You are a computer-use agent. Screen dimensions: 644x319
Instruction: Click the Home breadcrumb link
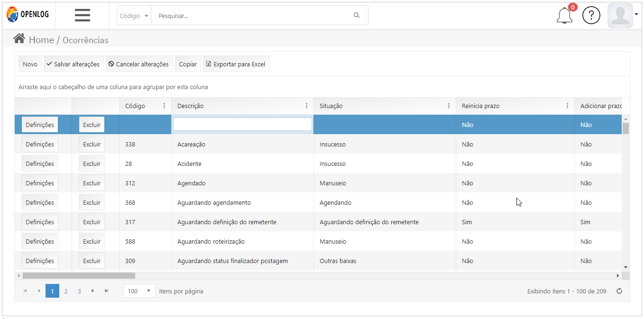point(41,40)
